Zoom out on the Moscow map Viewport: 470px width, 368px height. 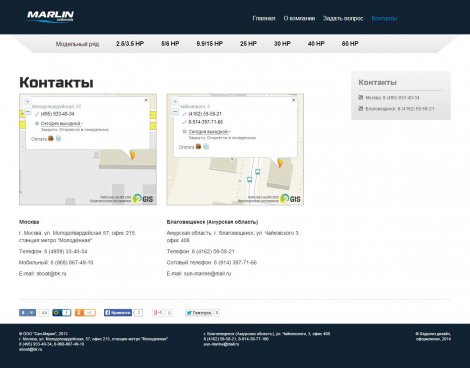(27, 111)
